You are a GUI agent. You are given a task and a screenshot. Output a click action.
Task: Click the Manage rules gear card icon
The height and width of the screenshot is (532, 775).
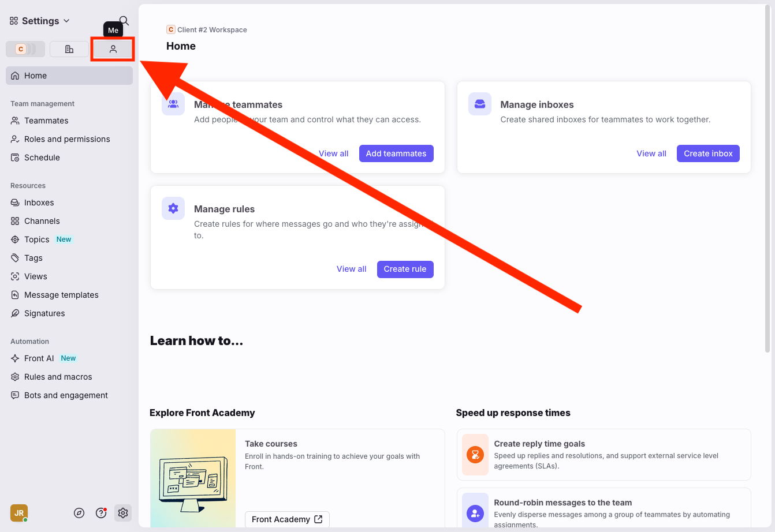(x=173, y=208)
